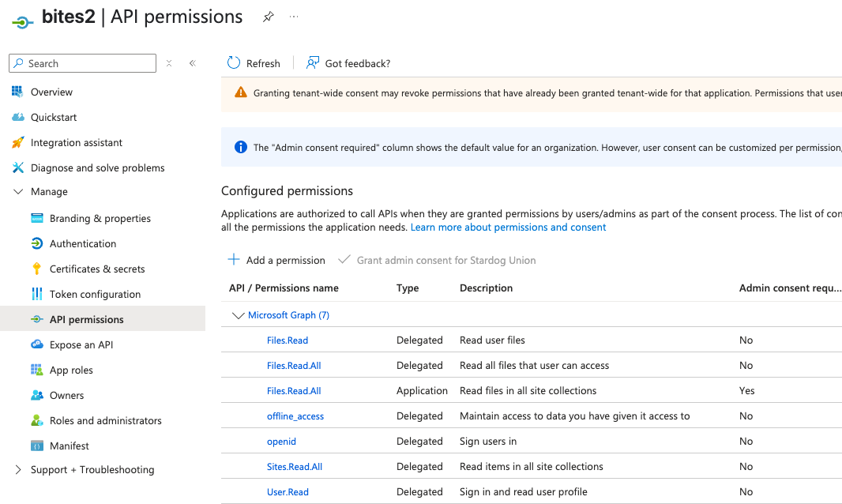Click inside the sidebar Search field
Screen dimensions: 842x504
coord(82,62)
